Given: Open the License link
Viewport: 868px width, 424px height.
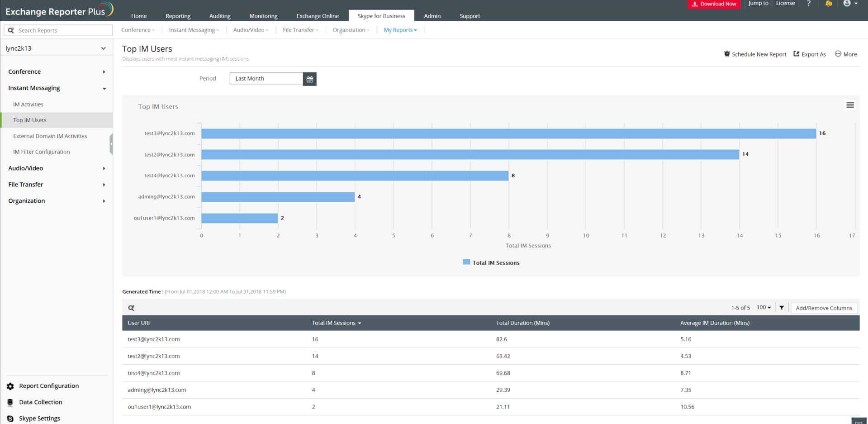Looking at the screenshot, I should (785, 3).
